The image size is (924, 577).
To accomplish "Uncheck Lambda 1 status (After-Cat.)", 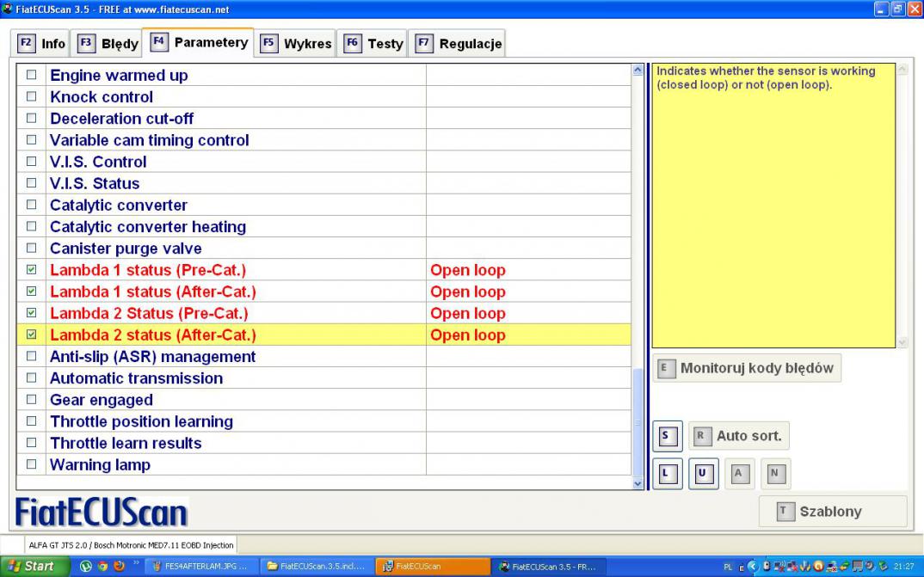I will [31, 292].
